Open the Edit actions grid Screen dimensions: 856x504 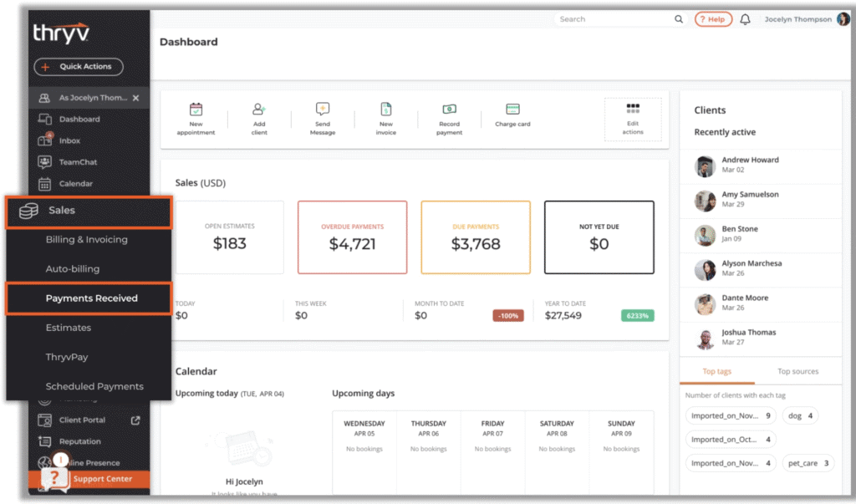633,119
